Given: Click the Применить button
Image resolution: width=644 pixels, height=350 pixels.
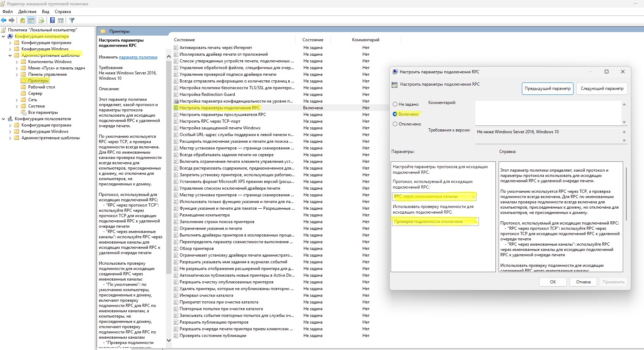Looking at the screenshot, I should (614, 282).
